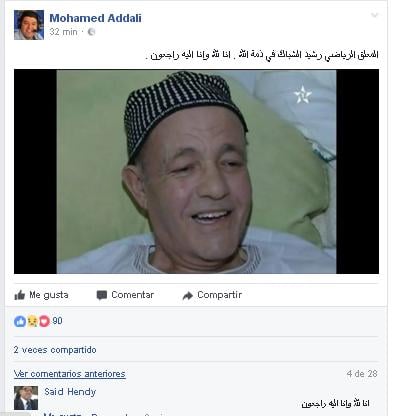Open 2 veces compartido shares list
This screenshot has width=402, height=417.
tap(55, 350)
